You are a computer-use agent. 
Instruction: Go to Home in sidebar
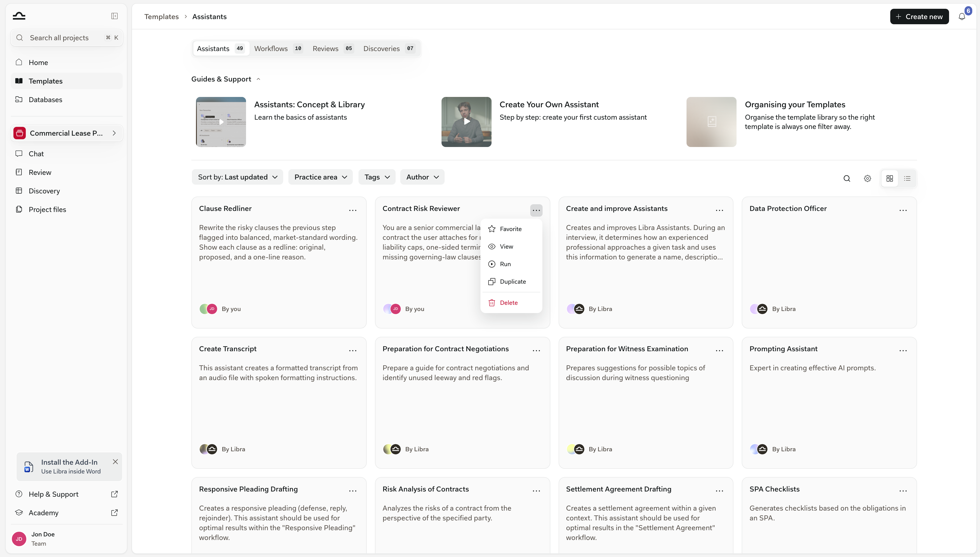(67, 62)
